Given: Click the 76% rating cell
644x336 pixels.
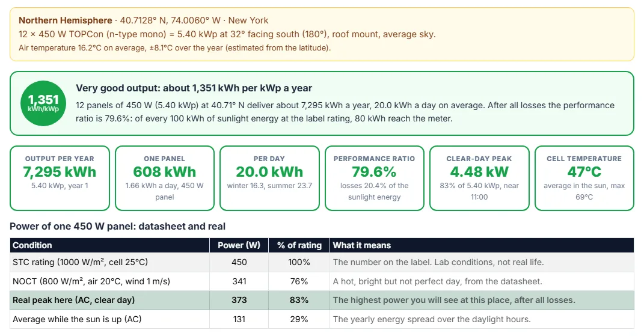Looking at the screenshot, I should tap(299, 281).
